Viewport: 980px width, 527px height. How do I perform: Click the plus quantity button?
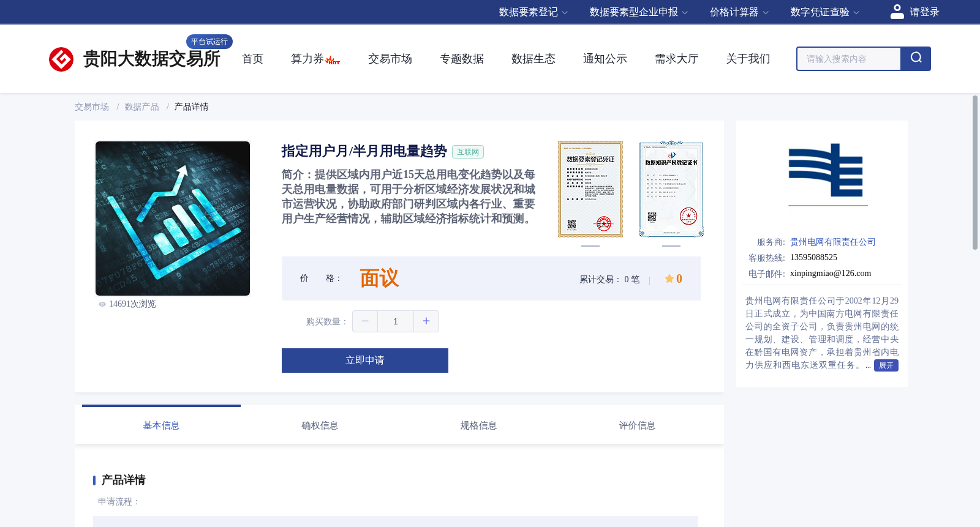(426, 321)
